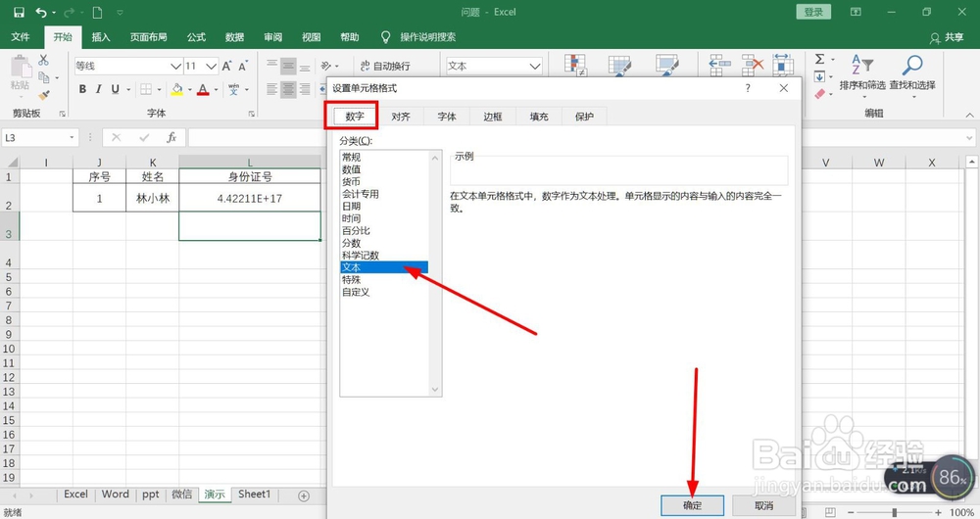This screenshot has width=980, height=519.
Task: Click the Fill down arrow icon
Action: click(x=819, y=76)
